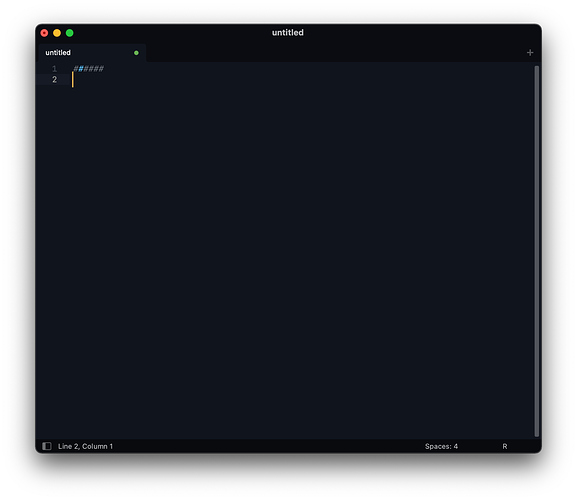Click the plus icon to open new tab
Viewport: 577px width, 500px height.
(x=530, y=53)
